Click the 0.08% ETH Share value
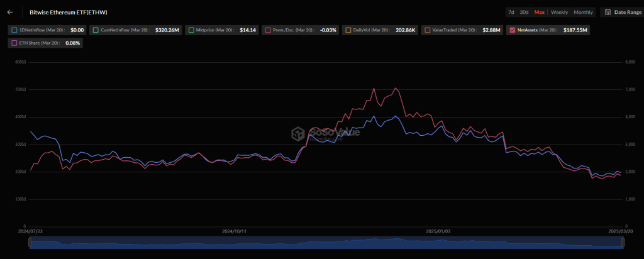Screen dimensions: 644x259 point(73,43)
